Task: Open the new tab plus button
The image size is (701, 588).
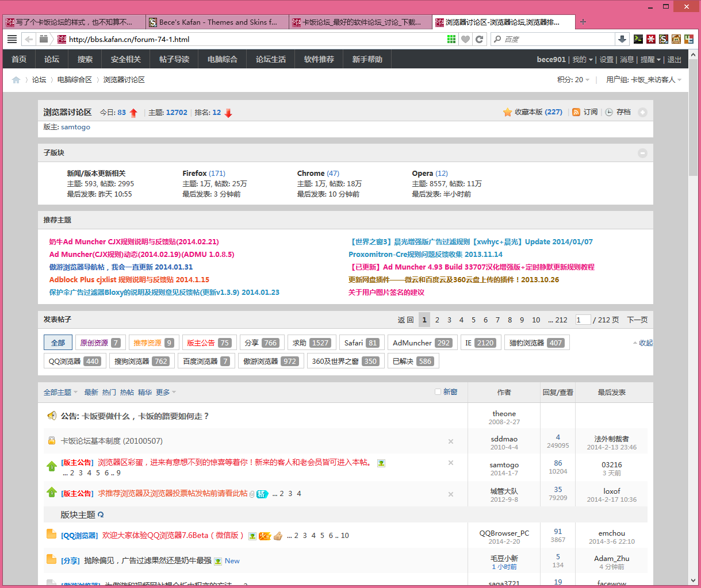Action: tap(583, 22)
